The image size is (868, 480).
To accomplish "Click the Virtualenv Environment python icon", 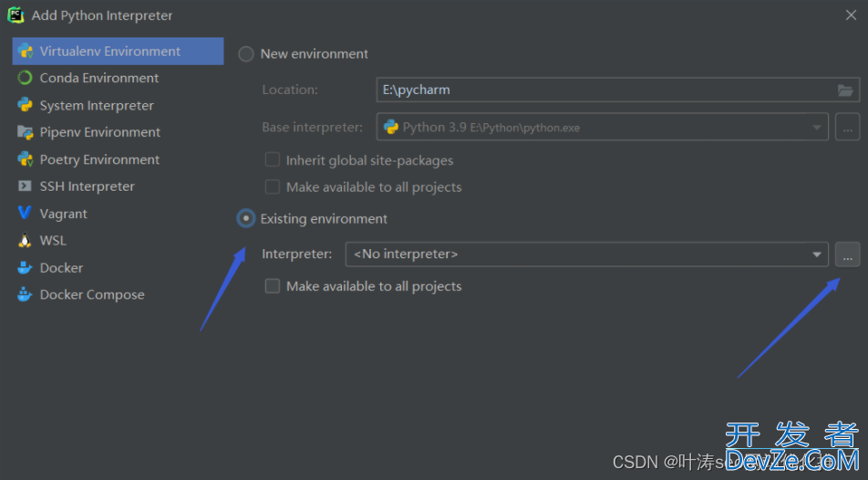I will click(x=25, y=51).
